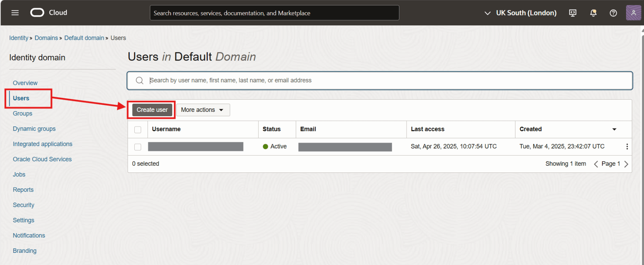Open the Cloud Shell developer tools icon
The image size is (644, 265).
point(573,13)
